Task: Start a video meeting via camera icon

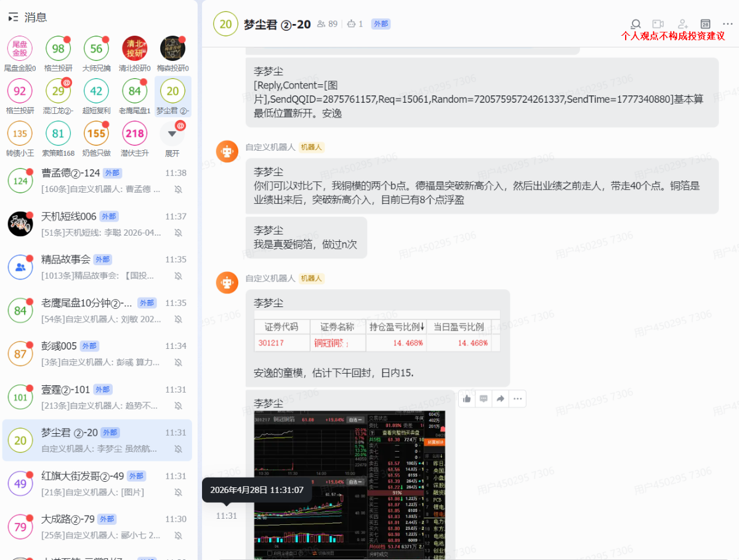Action: click(x=658, y=24)
